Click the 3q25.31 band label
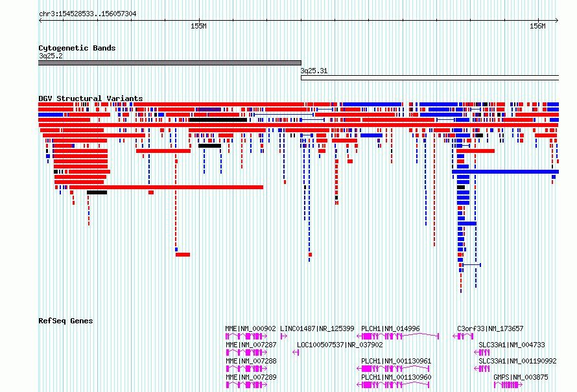The image size is (577, 392). tap(314, 71)
